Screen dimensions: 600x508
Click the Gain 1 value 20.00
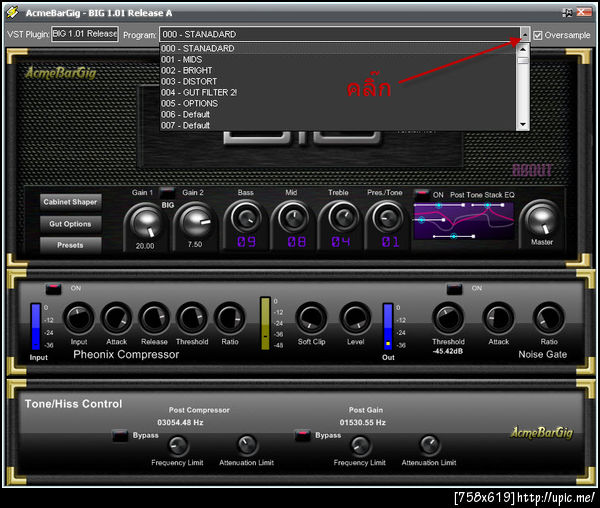pyautogui.click(x=145, y=246)
